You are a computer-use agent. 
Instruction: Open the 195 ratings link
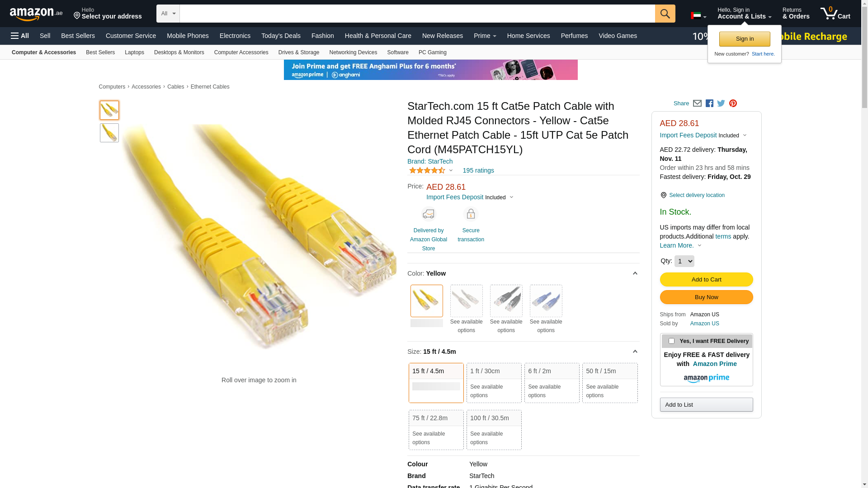478,170
